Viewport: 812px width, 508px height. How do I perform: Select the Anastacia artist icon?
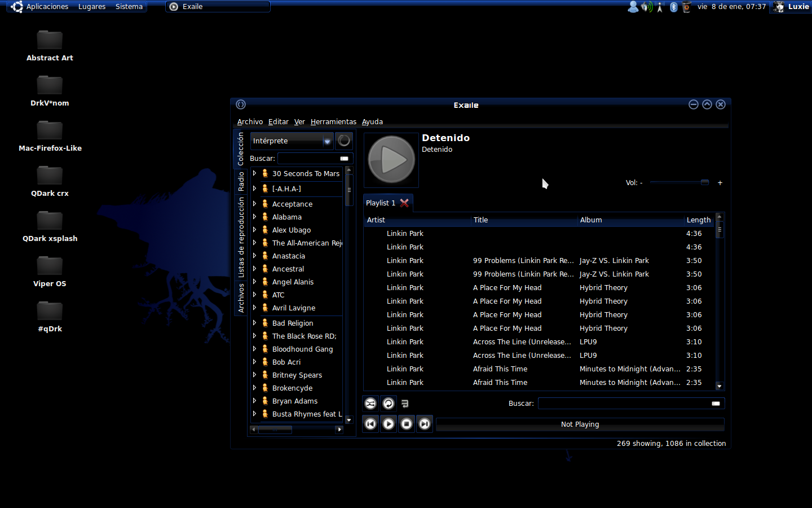click(265, 256)
